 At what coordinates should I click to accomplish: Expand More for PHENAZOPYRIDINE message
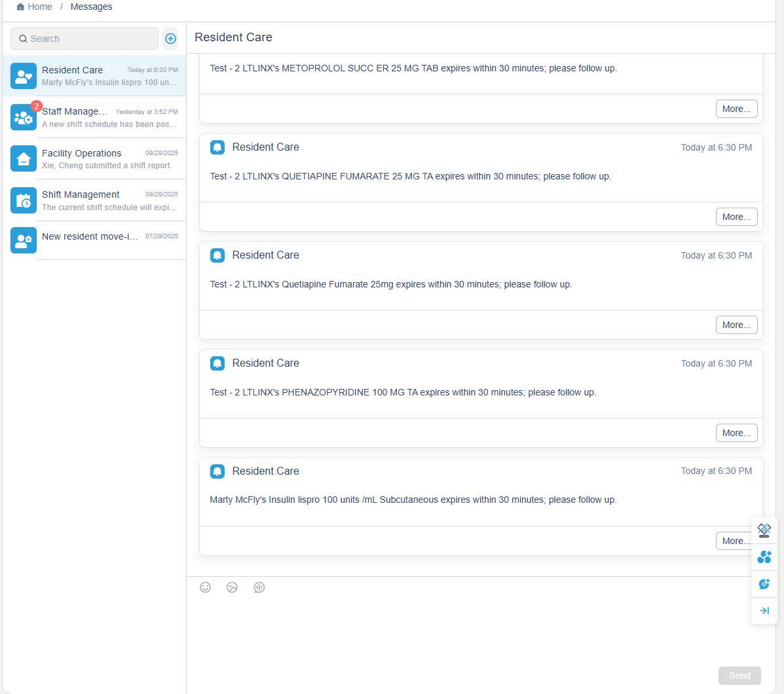(x=736, y=433)
